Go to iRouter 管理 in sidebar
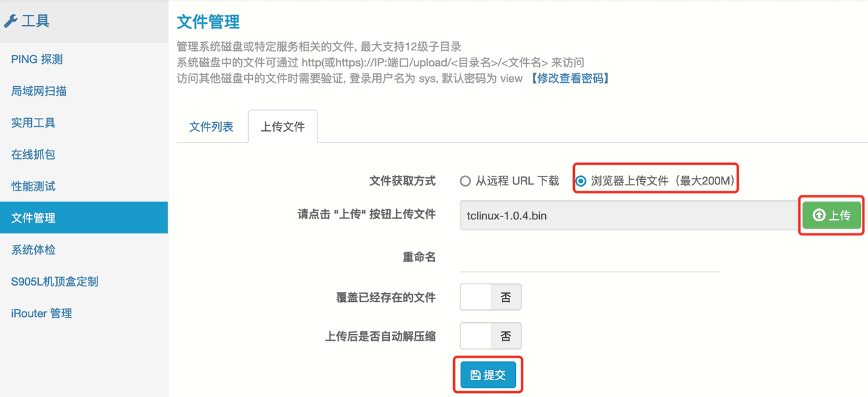 [x=42, y=314]
